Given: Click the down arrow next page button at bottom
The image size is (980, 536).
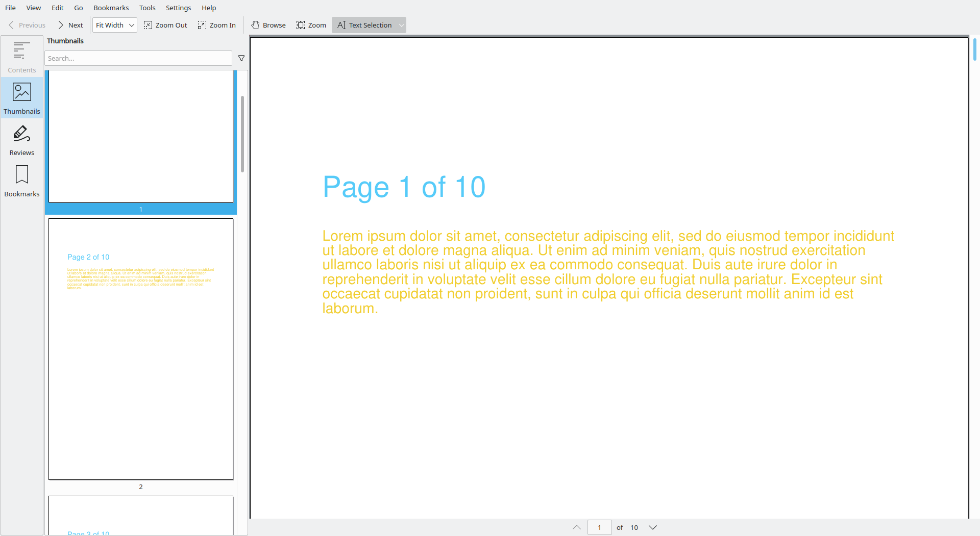Looking at the screenshot, I should pos(653,527).
